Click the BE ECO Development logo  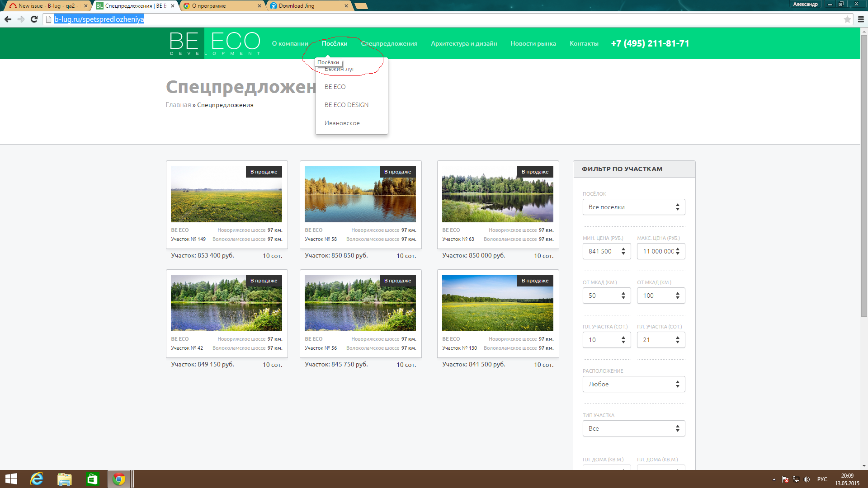point(215,43)
